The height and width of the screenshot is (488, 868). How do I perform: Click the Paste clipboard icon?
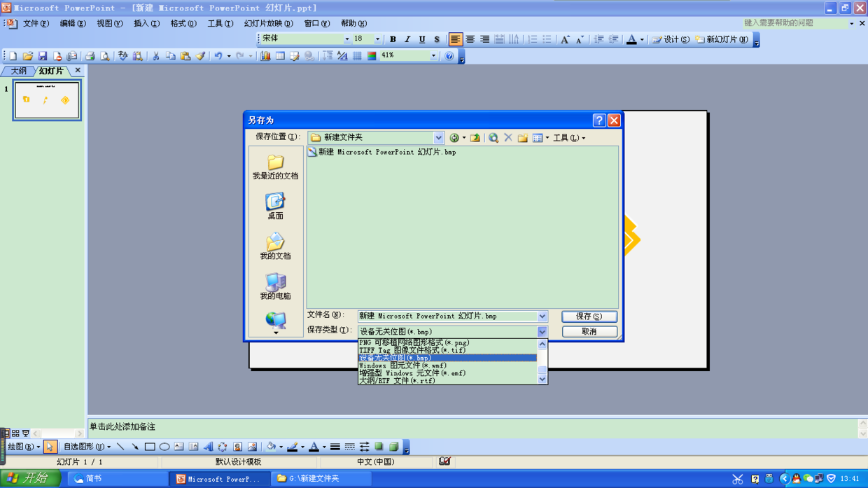(x=185, y=56)
